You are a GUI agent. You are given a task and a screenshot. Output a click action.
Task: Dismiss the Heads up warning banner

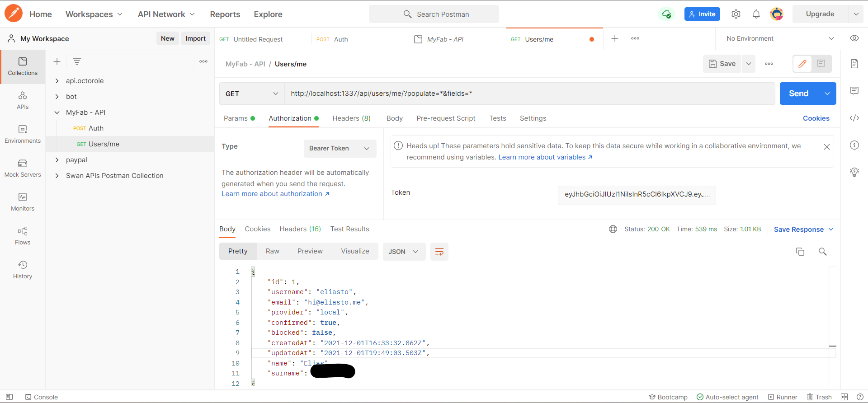pos(826,147)
